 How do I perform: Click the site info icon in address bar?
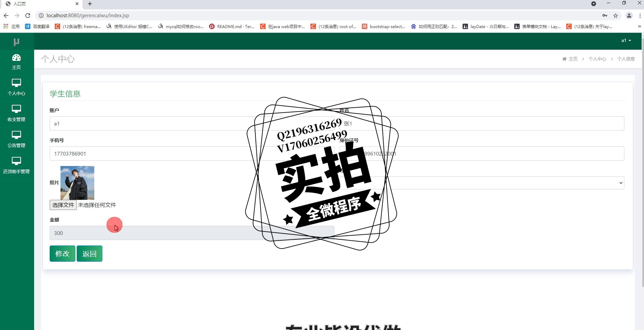click(x=41, y=16)
